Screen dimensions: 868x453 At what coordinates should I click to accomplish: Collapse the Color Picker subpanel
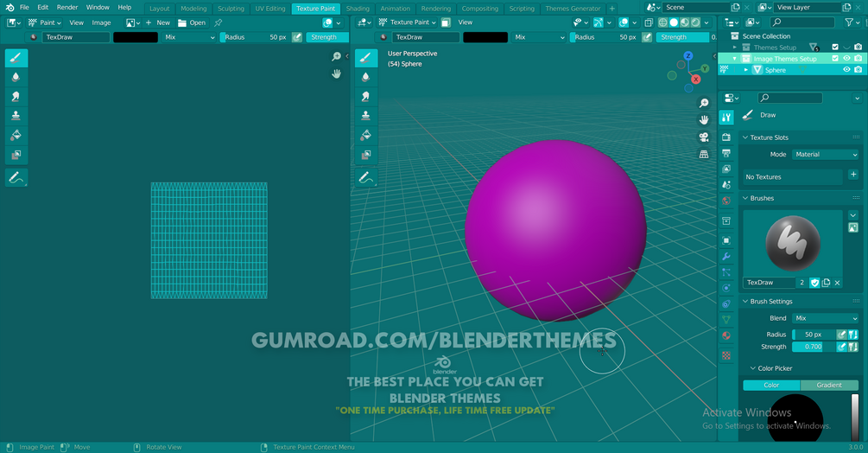click(x=753, y=368)
